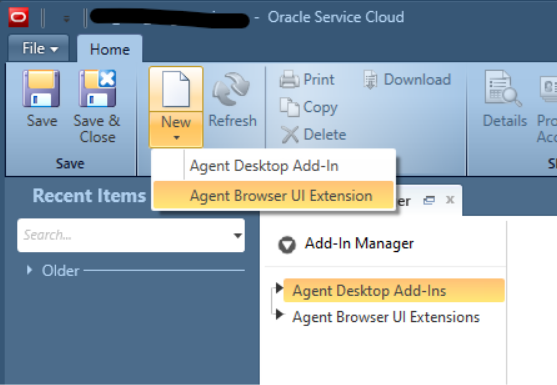Select Agent Browser UI Extensions tree item
Screen dimensions: 557x385
pyautogui.click(x=386, y=317)
